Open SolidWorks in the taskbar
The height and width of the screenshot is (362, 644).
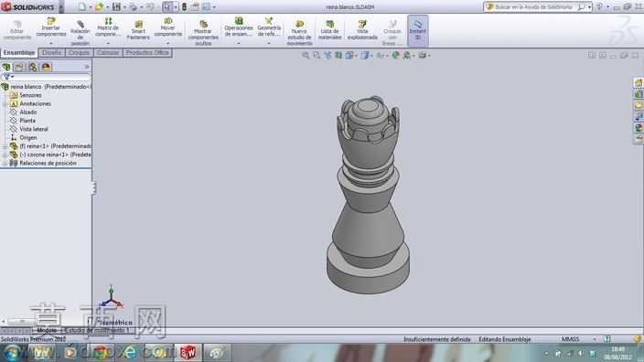click(x=188, y=353)
